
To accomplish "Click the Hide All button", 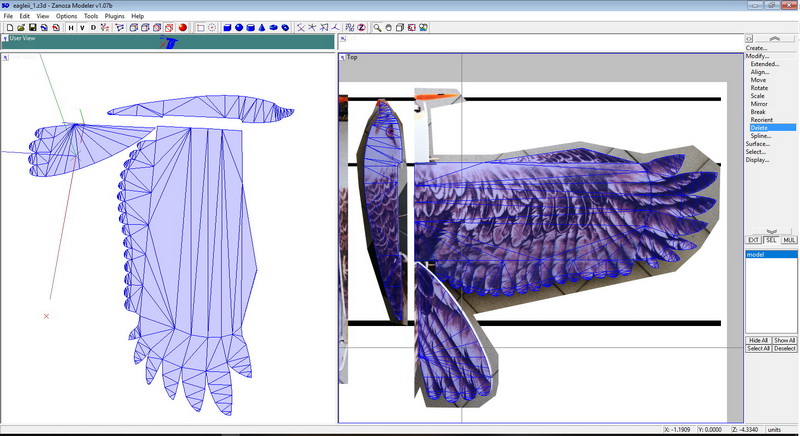I will pyautogui.click(x=759, y=340).
